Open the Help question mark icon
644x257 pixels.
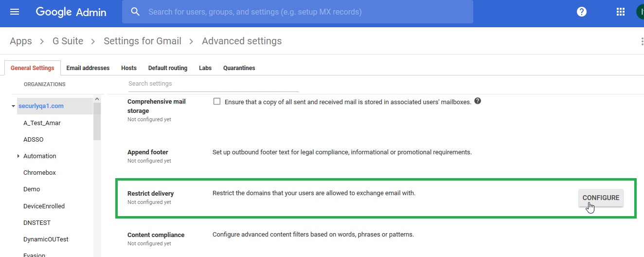(x=582, y=12)
